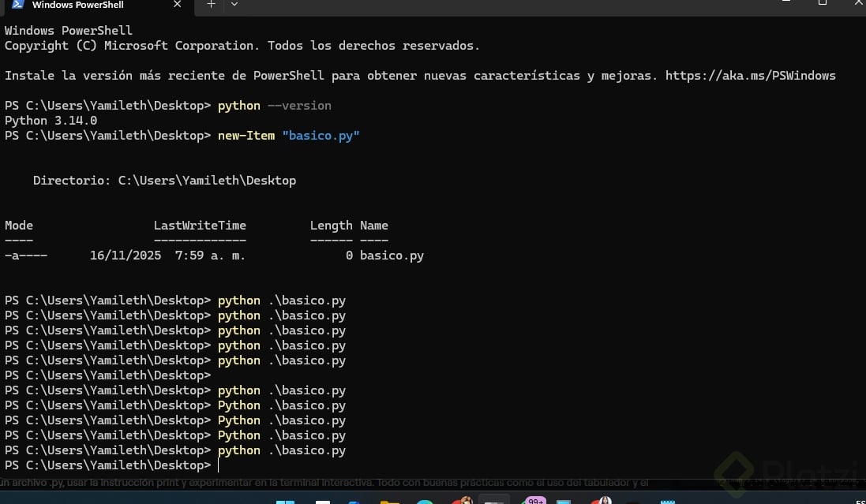Click the PowerShell icon on the tab
Image resolution: width=866 pixels, height=504 pixels.
(x=17, y=5)
